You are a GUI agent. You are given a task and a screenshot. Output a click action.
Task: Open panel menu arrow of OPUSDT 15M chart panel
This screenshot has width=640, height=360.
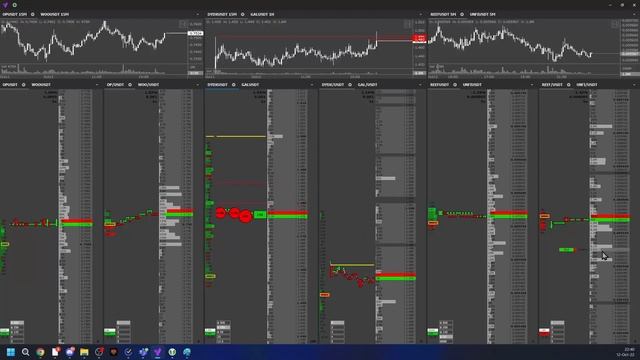click(198, 14)
